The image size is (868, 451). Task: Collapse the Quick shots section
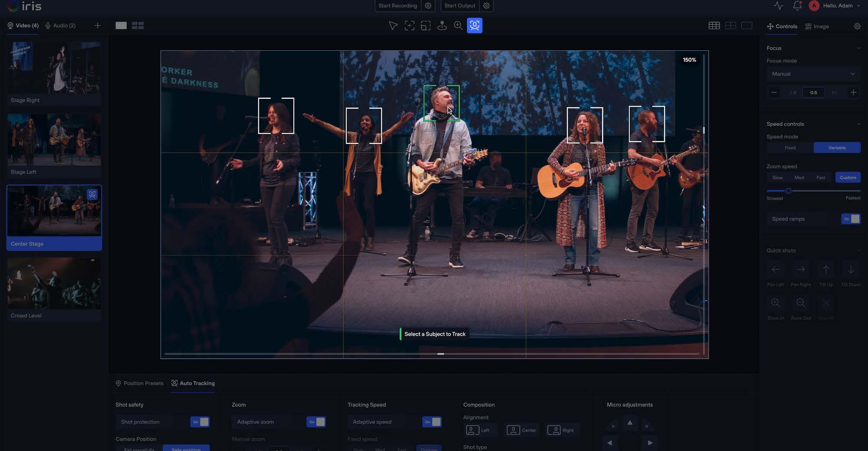click(x=858, y=251)
